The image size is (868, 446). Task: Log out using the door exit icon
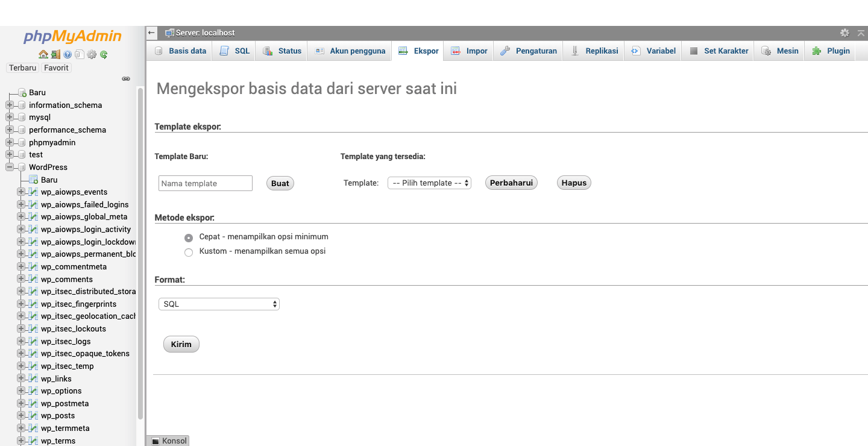coord(55,54)
